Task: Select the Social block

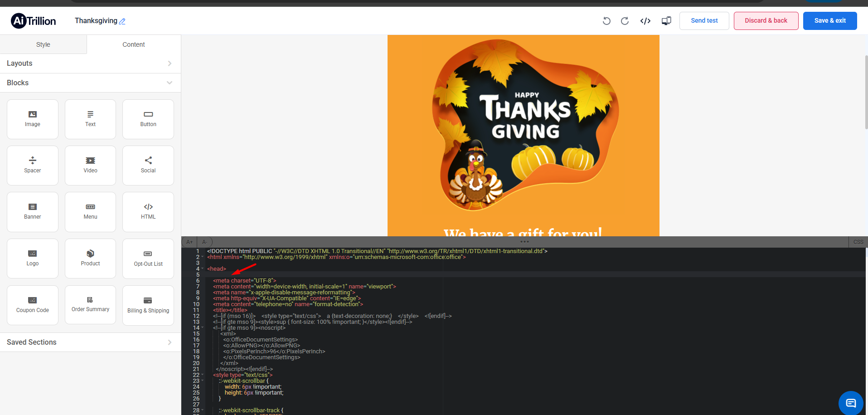Action: [148, 165]
